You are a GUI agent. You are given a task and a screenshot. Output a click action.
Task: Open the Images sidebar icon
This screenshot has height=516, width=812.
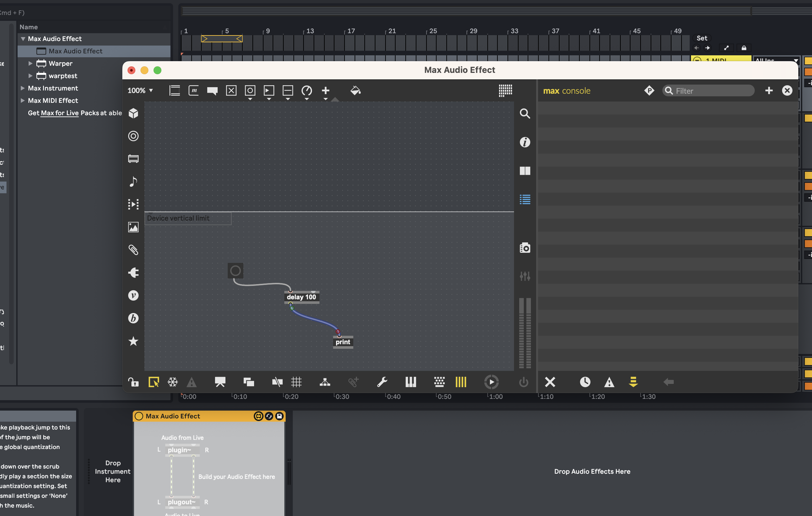133,227
